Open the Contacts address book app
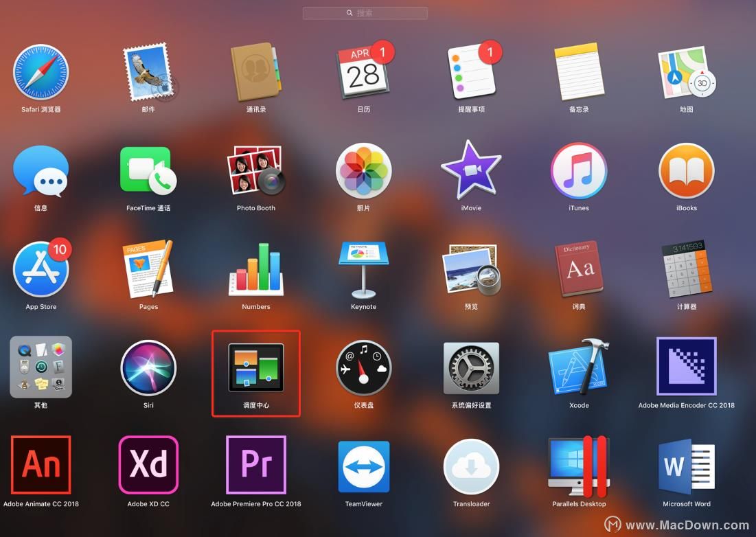The image size is (756, 537). point(256,72)
